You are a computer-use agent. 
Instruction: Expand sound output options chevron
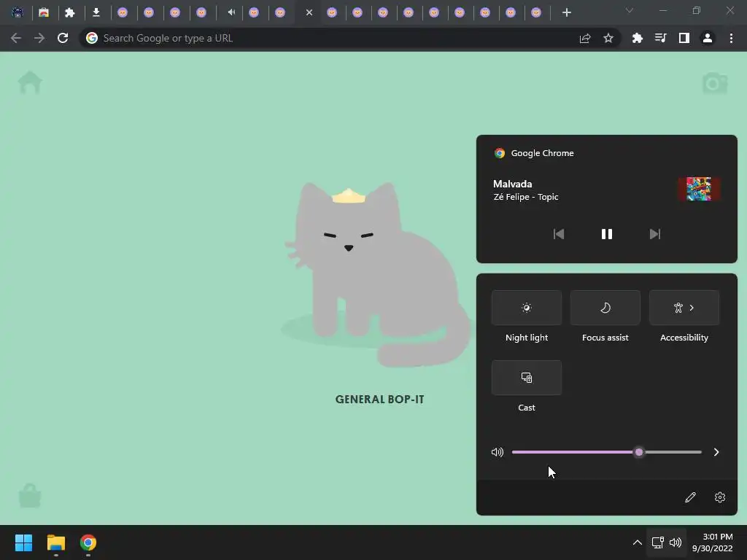[x=716, y=452]
